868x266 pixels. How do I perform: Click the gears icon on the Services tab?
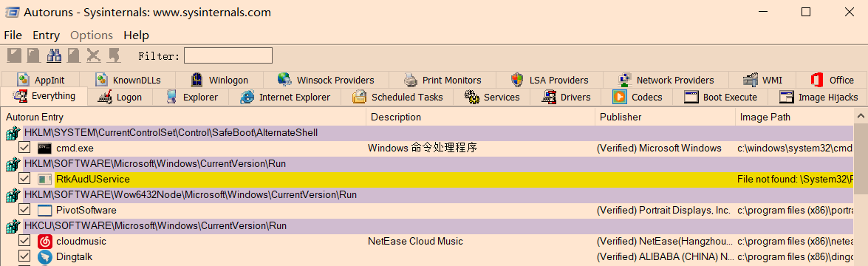coord(471,97)
